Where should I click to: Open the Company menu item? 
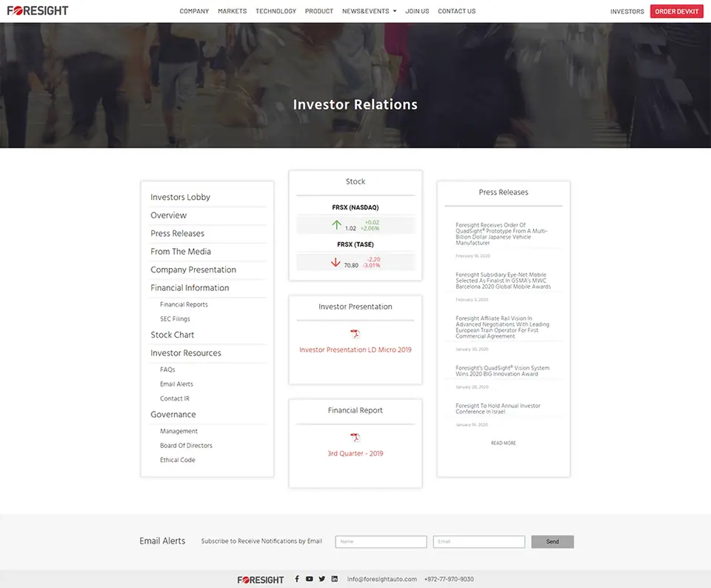pyautogui.click(x=194, y=11)
